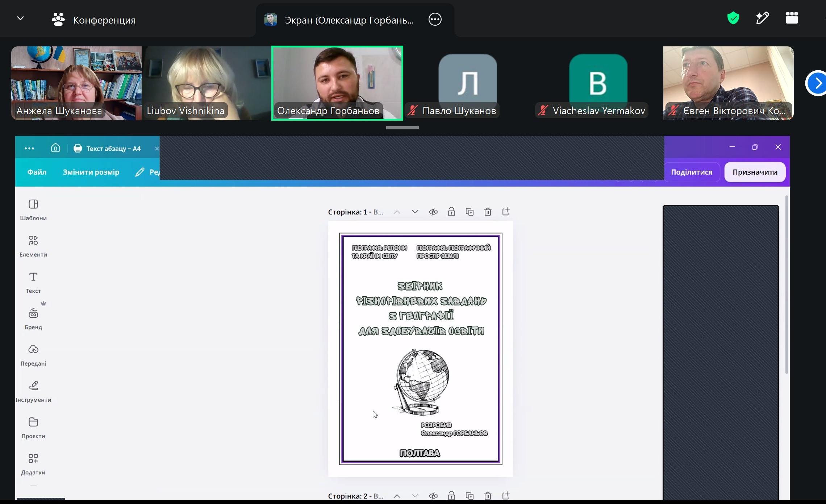
Task: Select Євген Вікторович video tile
Action: coord(729,83)
